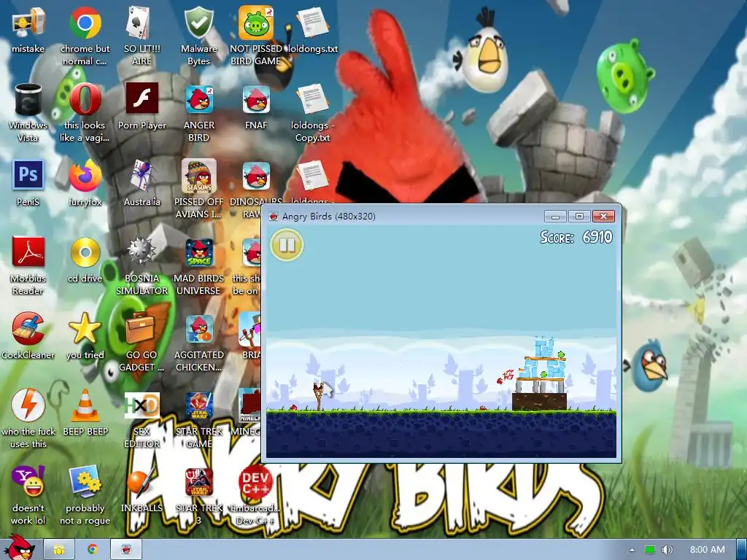
Task: Open the Yahoo 'doesn't work lol' icon
Action: pyautogui.click(x=28, y=481)
